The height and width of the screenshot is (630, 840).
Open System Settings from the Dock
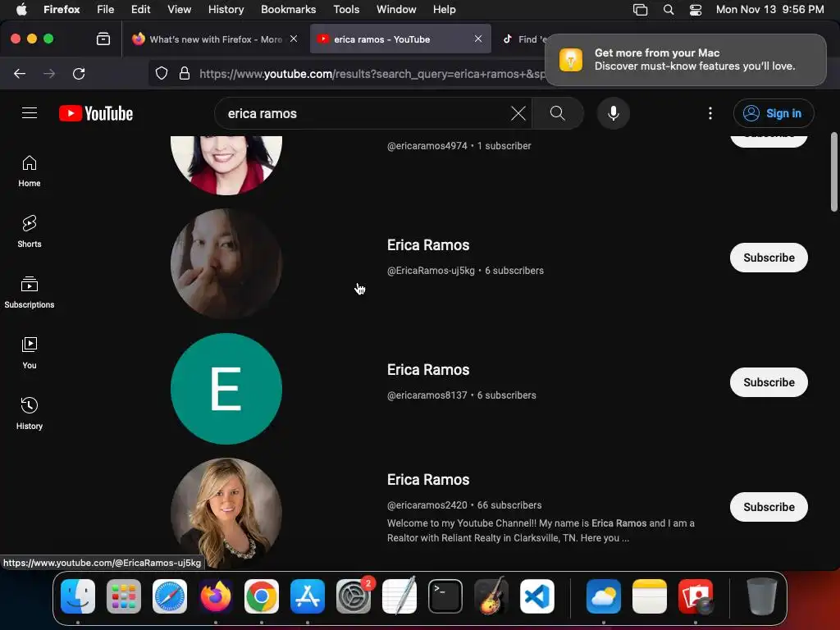[354, 596]
